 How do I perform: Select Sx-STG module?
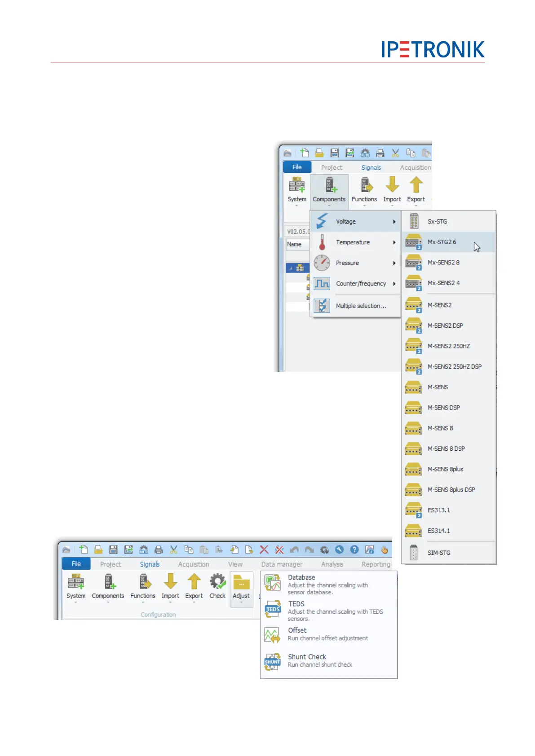[449, 221]
